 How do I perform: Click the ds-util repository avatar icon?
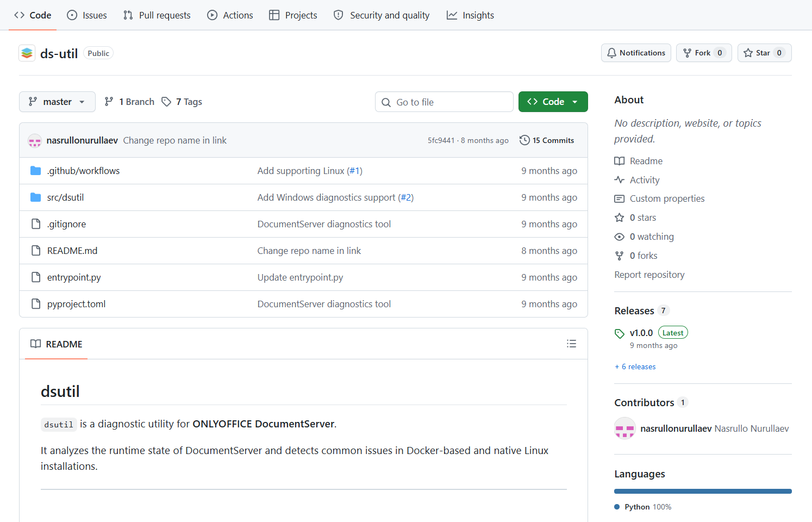pos(27,53)
